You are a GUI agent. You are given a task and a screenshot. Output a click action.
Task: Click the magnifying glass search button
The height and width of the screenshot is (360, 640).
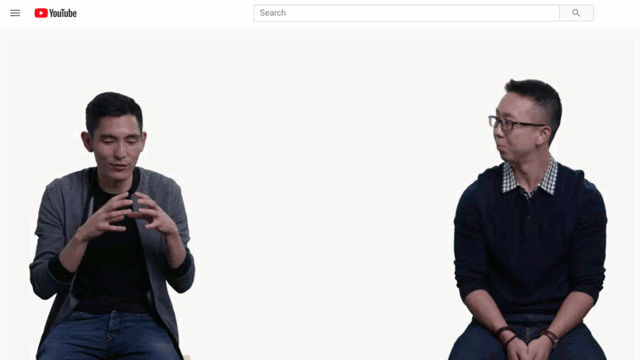coord(576,13)
